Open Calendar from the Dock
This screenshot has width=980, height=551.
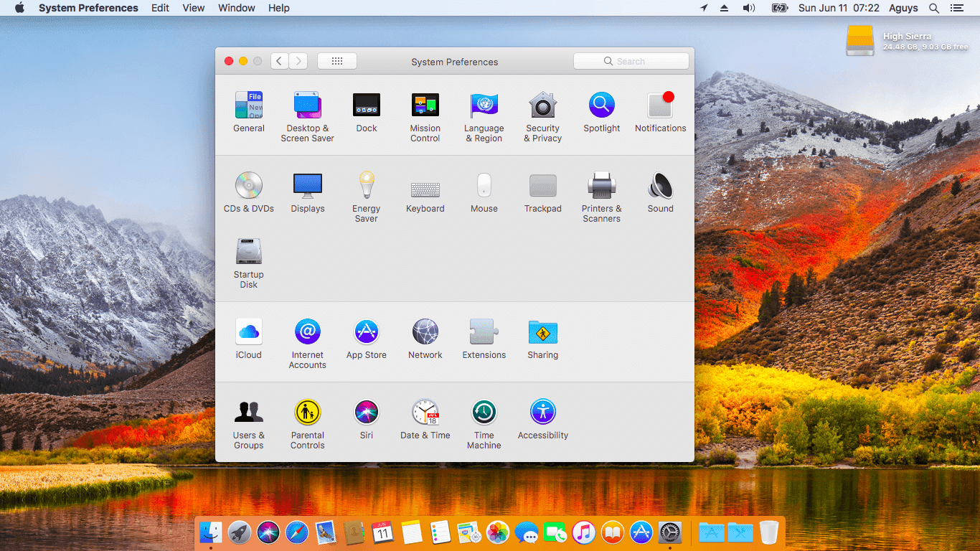click(383, 532)
